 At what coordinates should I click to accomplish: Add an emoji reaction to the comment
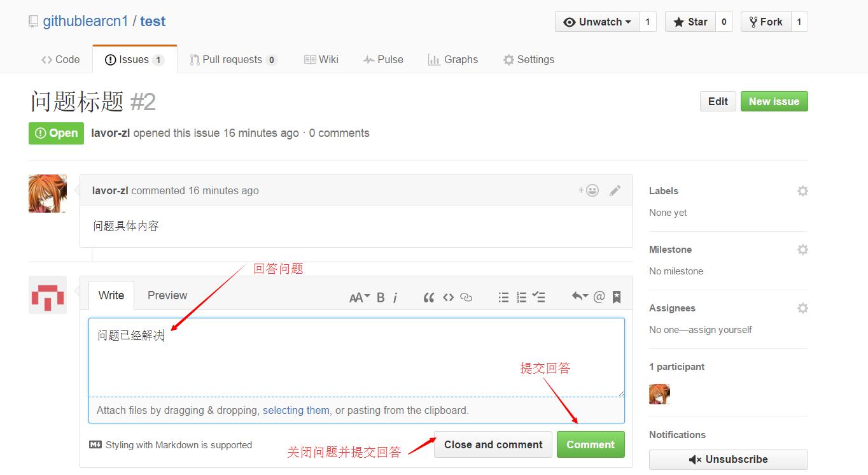click(592, 190)
